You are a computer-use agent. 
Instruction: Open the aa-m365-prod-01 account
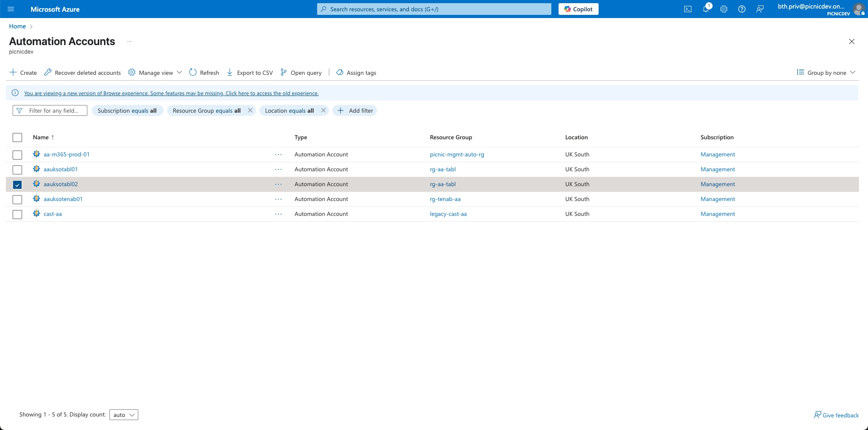tap(67, 155)
